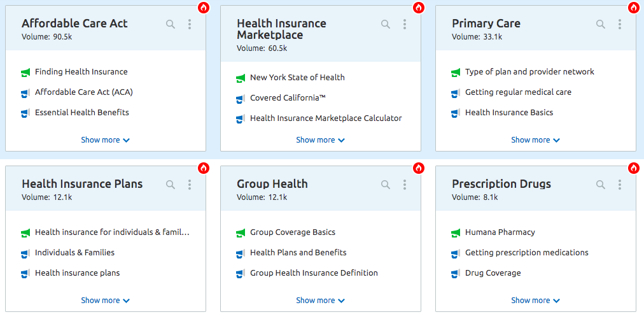Click search icon on Health Insurance Plans card
Screen dimensions: 644x319
[x=171, y=185]
